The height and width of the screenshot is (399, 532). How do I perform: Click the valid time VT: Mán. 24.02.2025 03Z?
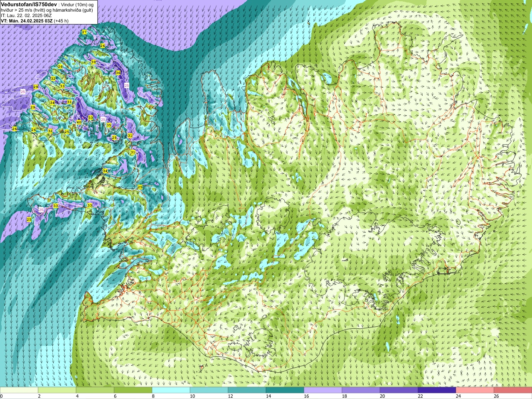point(27,21)
